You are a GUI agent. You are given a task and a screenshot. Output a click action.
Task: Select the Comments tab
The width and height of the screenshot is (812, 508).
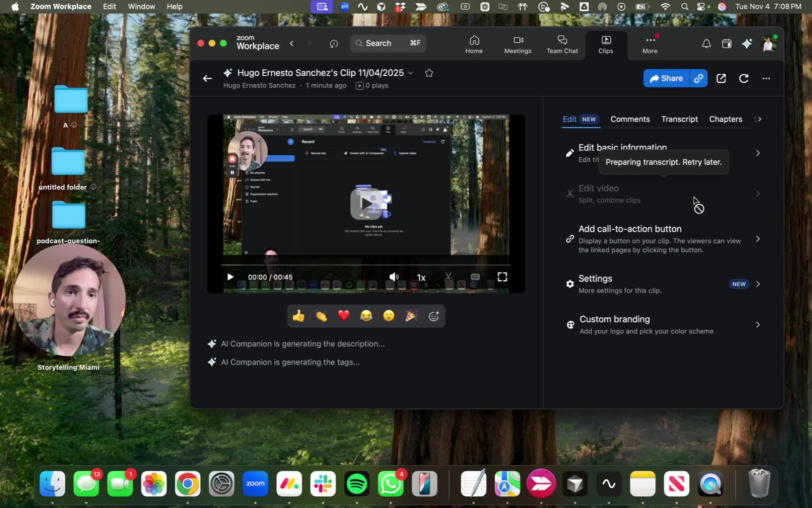[x=630, y=119]
